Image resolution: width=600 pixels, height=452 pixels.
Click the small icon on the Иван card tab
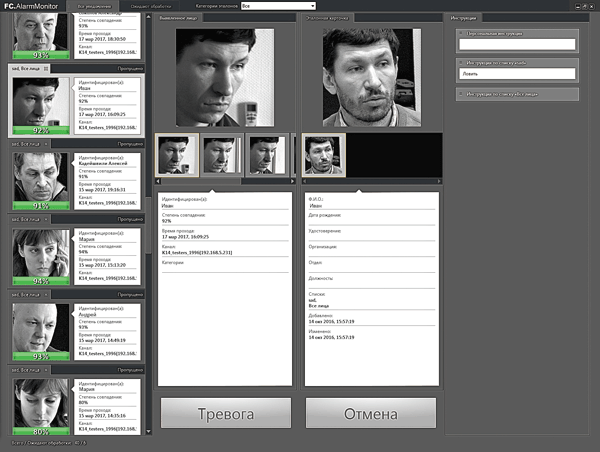46,69
